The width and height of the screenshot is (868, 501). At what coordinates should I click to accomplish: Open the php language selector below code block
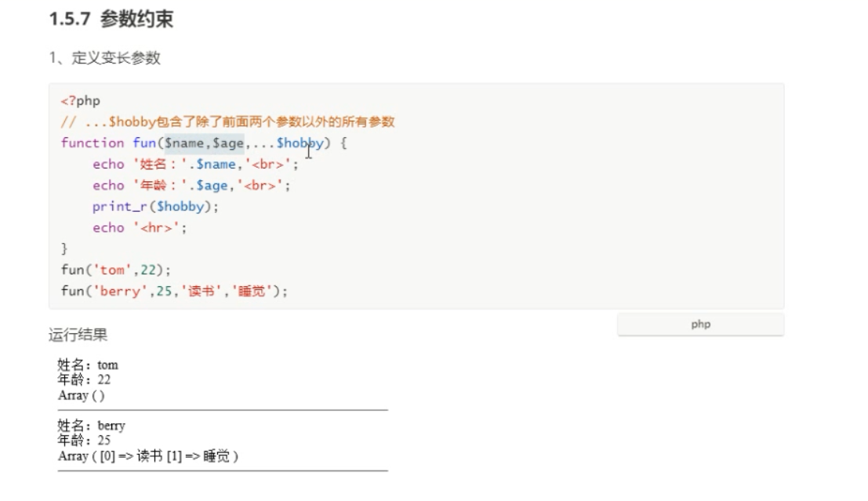tap(700, 325)
